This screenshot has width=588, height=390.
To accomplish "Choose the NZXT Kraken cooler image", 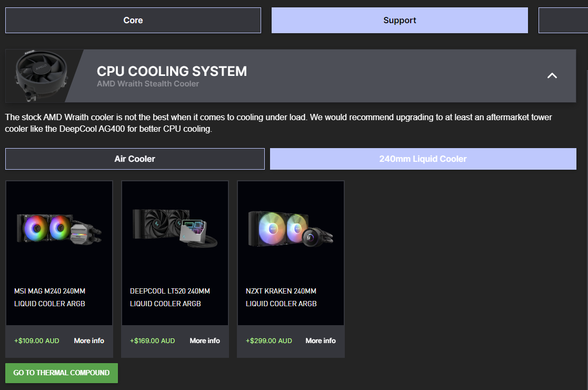I will (291, 229).
